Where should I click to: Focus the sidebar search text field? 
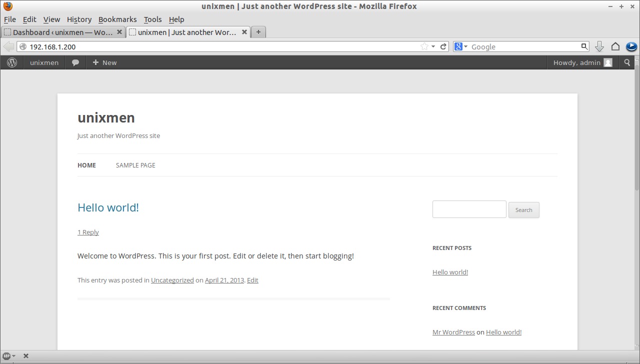(469, 209)
